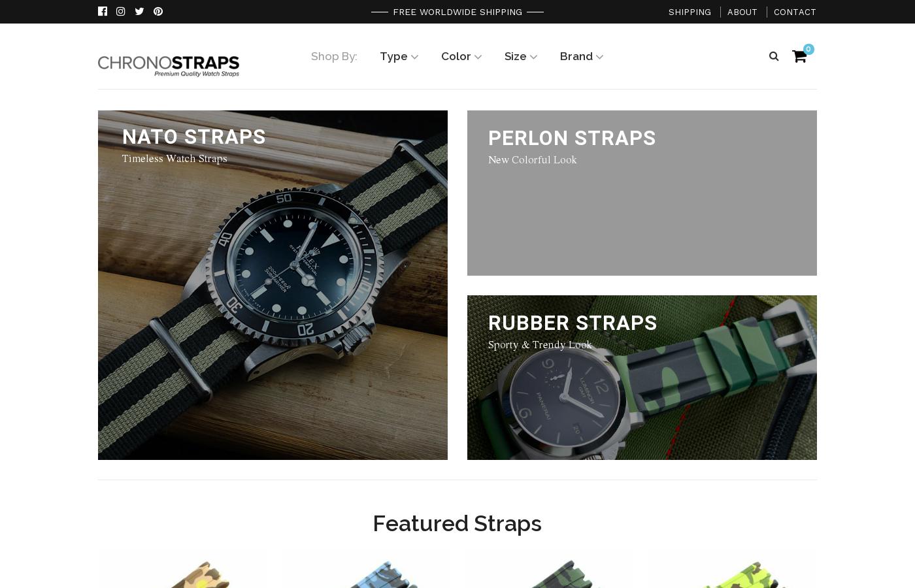Go to the Shipping page
915x588 pixels.
coord(690,12)
